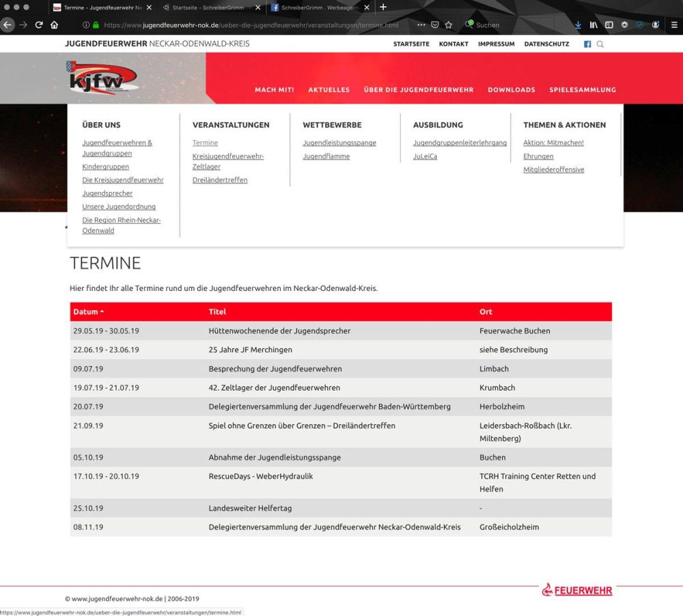Click the kjfw logo in the page header
The height and width of the screenshot is (616, 683).
(102, 77)
